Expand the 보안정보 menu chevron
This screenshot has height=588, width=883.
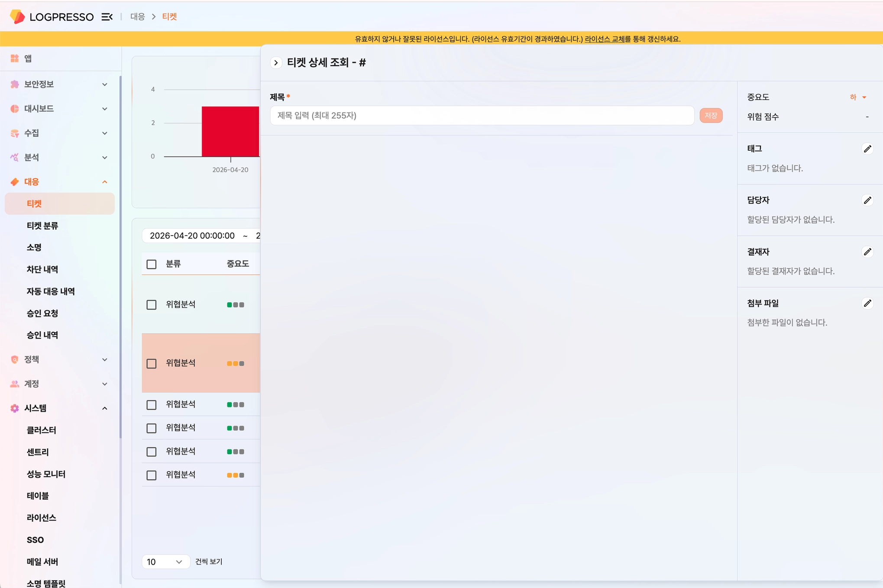(x=105, y=84)
